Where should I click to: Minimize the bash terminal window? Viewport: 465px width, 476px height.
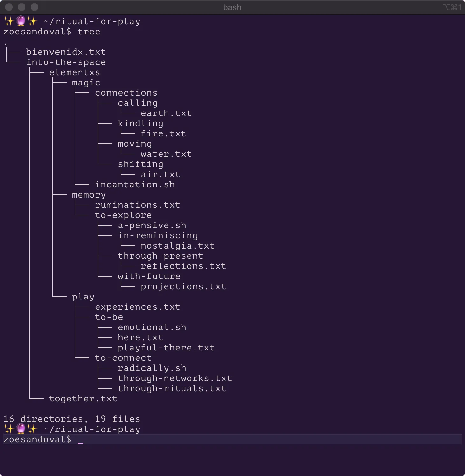click(22, 7)
